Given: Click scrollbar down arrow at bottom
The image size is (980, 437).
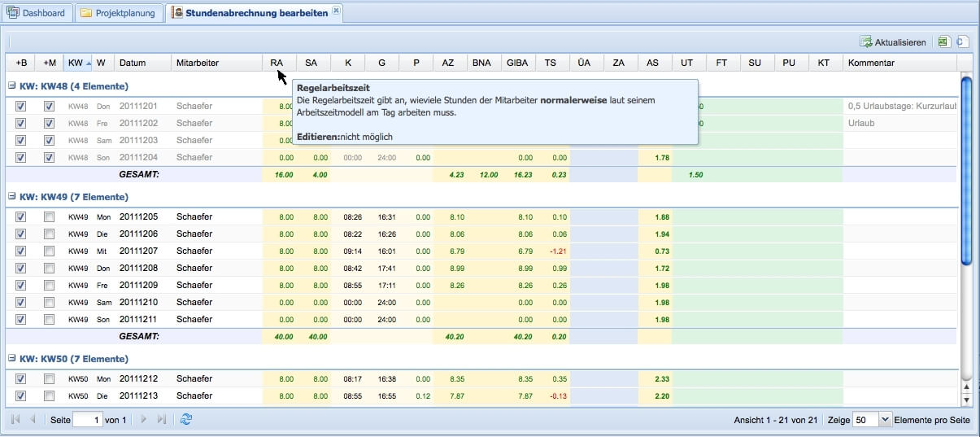Looking at the screenshot, I should tap(966, 400).
